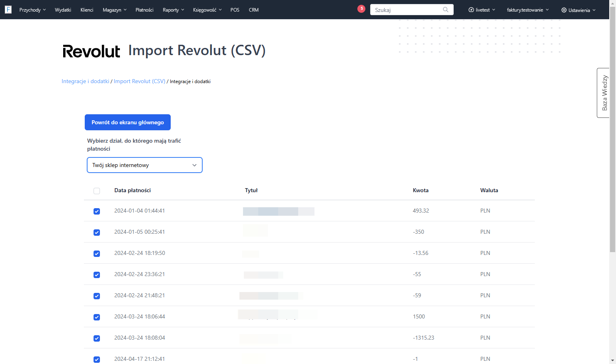This screenshot has height=364, width=616.
Task: Click the gear icon next to Ustawienia
Action: point(564,10)
